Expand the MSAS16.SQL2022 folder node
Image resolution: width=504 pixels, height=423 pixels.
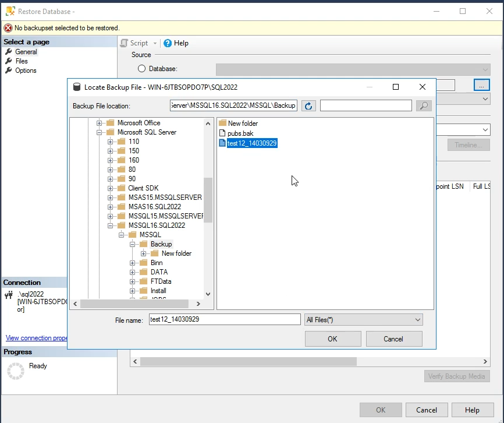point(110,207)
